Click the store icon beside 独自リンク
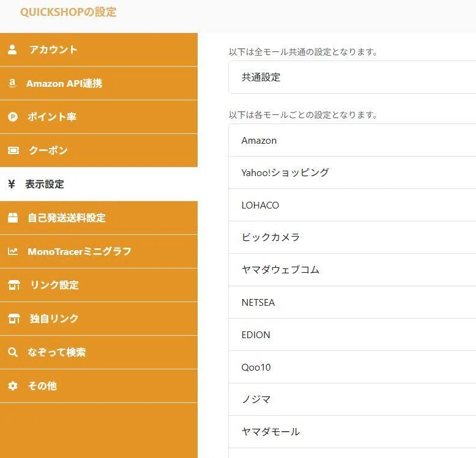476x458 pixels. tap(13, 319)
